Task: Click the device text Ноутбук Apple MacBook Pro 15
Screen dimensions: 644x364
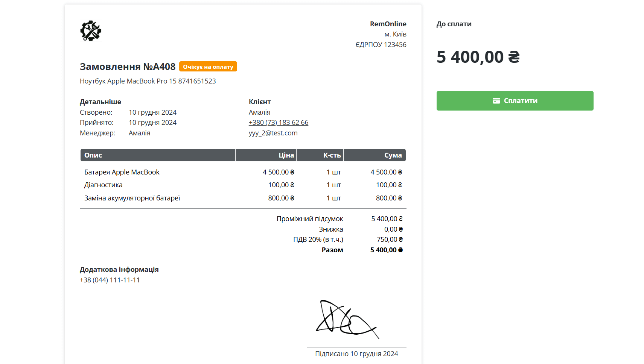Action: (x=128, y=81)
